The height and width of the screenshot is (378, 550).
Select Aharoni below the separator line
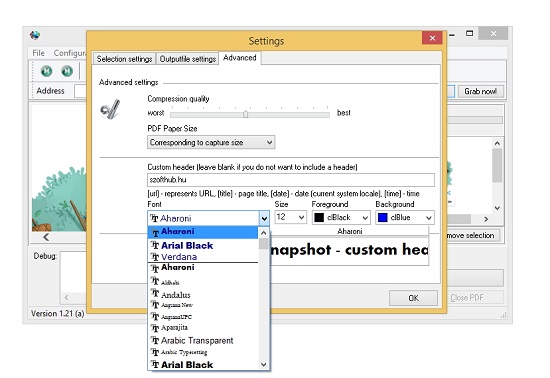click(x=203, y=268)
